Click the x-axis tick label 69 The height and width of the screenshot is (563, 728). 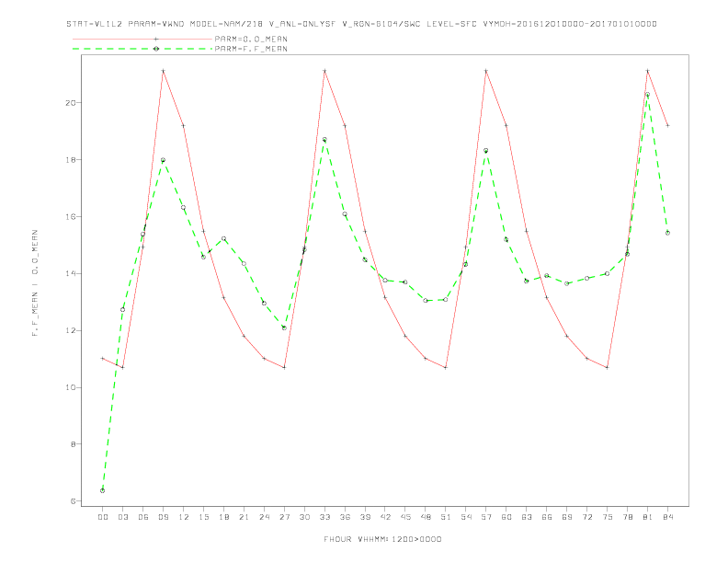click(567, 517)
